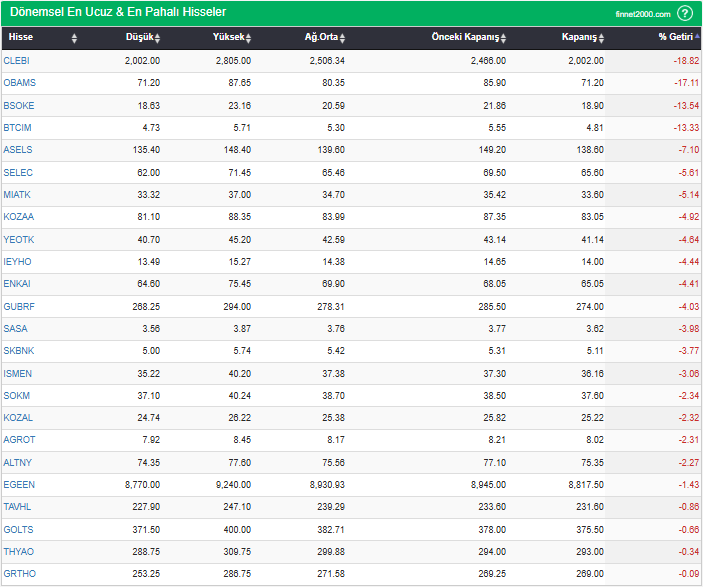Click the Kapanış column header label

point(579,37)
